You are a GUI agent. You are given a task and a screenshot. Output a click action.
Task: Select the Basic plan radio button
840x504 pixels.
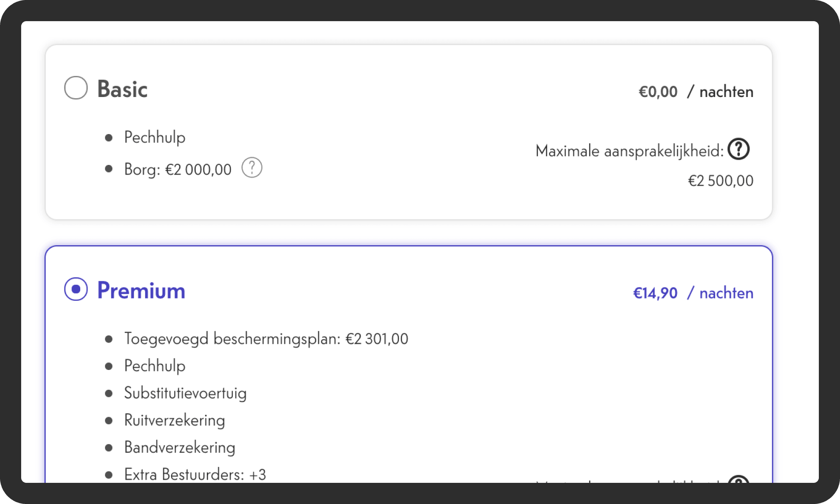[x=76, y=88]
